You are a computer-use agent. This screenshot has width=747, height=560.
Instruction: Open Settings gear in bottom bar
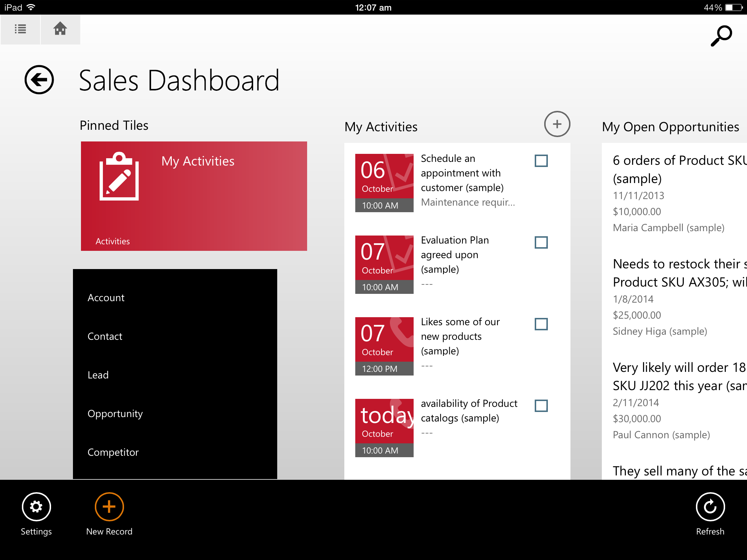coord(36,507)
